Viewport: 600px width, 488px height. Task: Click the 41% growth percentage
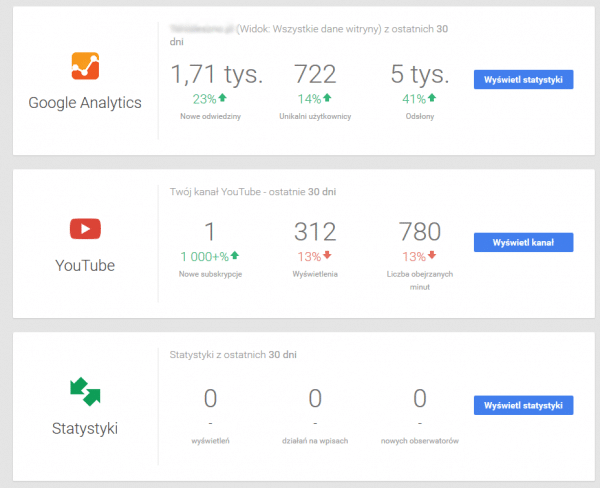click(x=414, y=99)
